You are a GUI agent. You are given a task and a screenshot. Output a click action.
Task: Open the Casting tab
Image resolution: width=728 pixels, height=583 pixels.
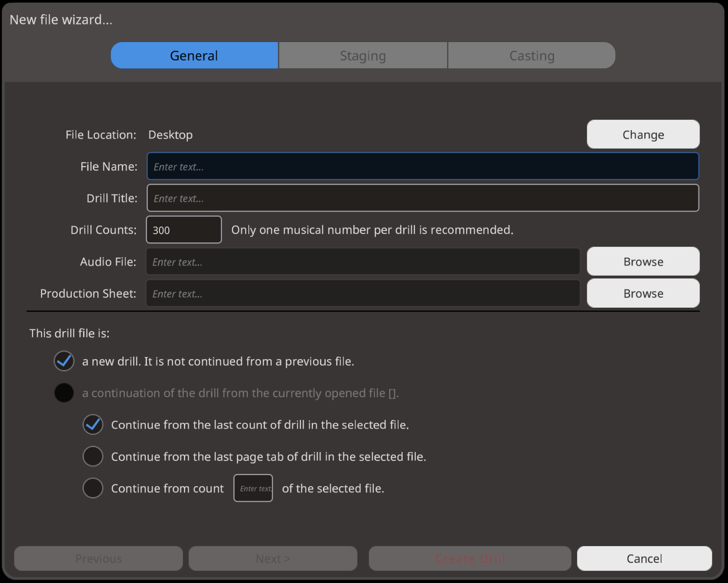(532, 56)
